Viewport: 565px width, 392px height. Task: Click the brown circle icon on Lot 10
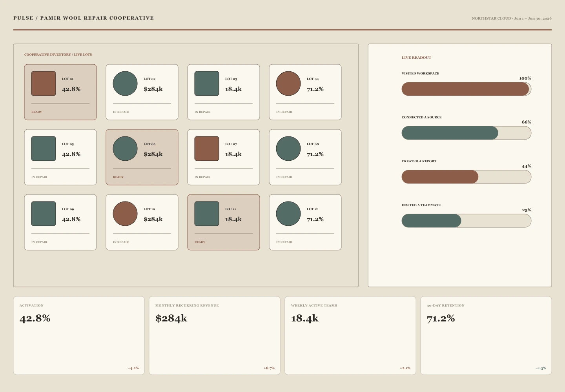[125, 214]
